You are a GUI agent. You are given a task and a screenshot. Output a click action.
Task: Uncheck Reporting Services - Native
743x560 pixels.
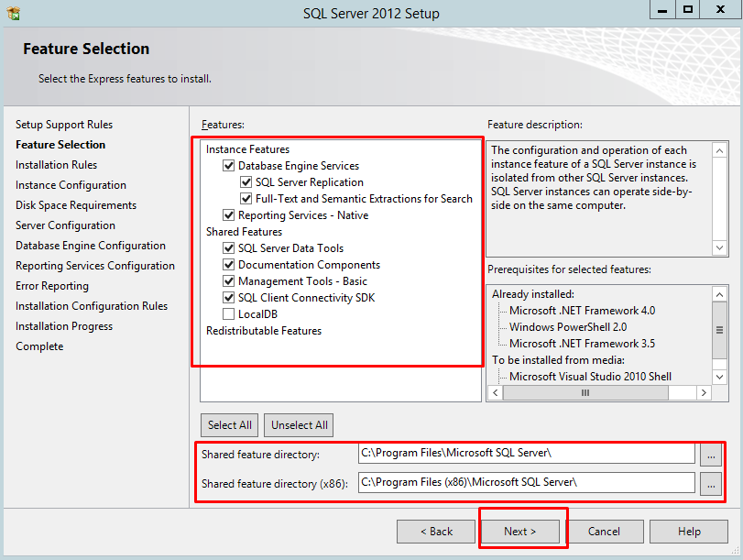(x=228, y=215)
